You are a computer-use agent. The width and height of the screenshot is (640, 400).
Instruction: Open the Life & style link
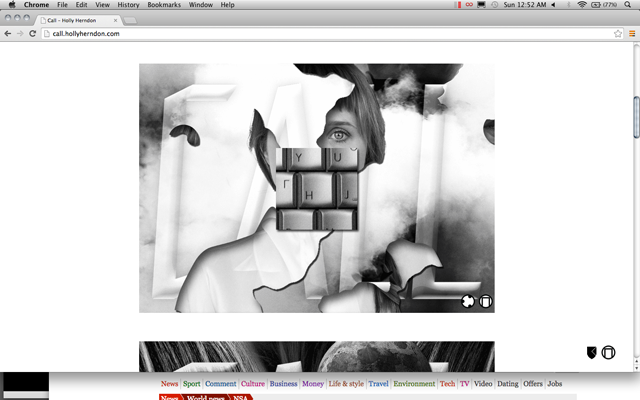click(x=346, y=384)
